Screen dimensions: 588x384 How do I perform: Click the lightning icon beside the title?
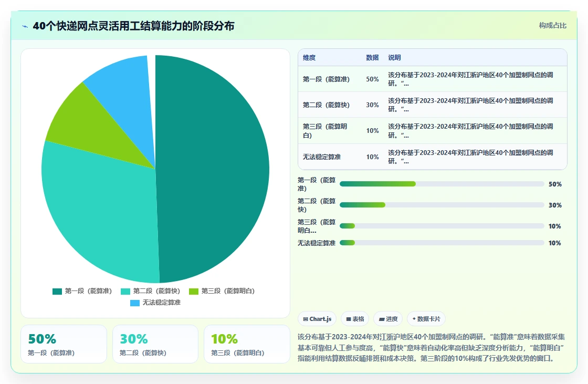click(x=25, y=26)
